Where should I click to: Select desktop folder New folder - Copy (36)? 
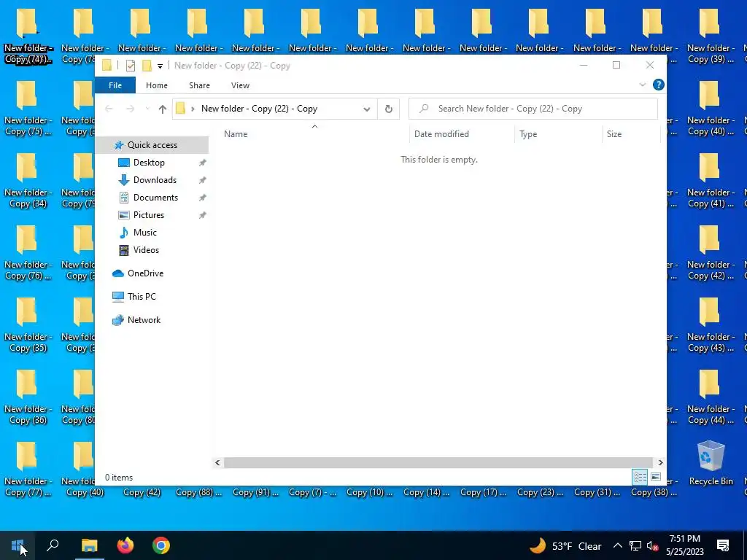[27, 397]
